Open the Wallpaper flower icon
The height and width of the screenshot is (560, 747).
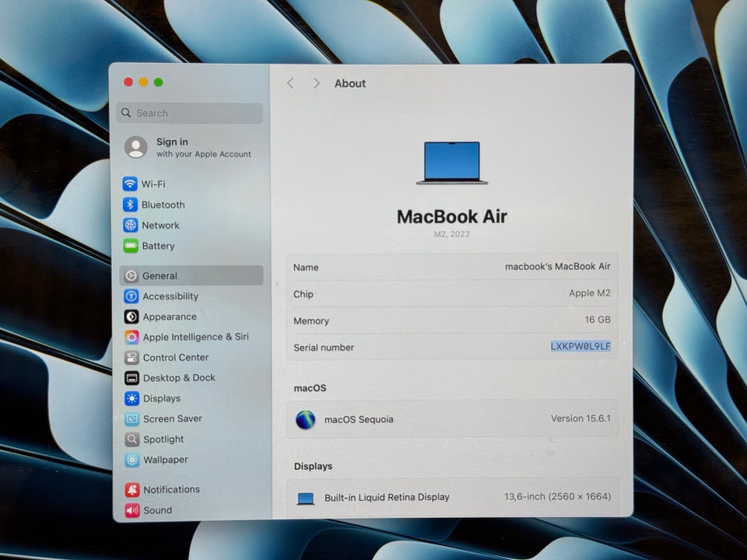pyautogui.click(x=132, y=460)
